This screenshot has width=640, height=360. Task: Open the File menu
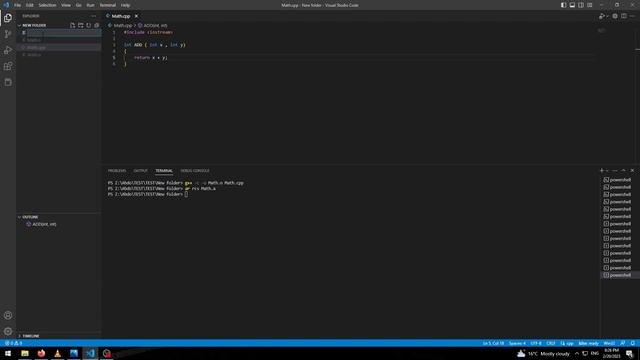[x=18, y=5]
